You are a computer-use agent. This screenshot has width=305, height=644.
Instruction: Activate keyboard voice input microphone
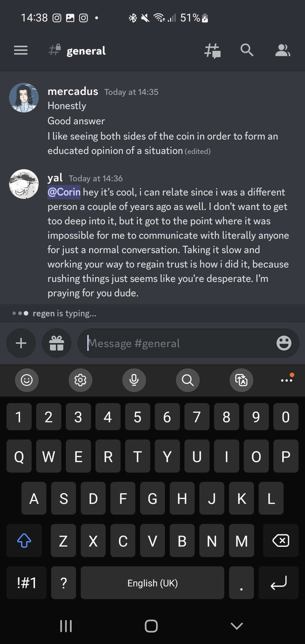[x=134, y=380]
